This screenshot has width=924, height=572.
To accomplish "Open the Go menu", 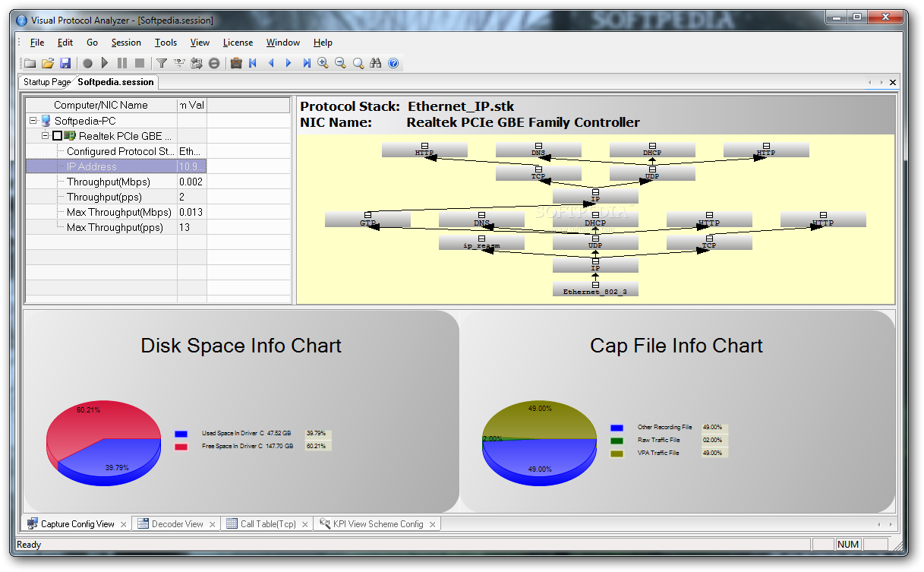I will (x=92, y=43).
